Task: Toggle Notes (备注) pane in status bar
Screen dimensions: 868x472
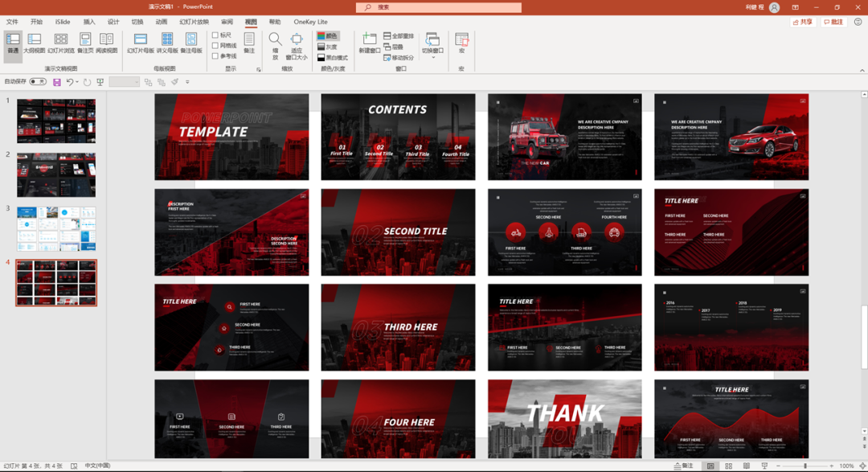Action: [684, 466]
